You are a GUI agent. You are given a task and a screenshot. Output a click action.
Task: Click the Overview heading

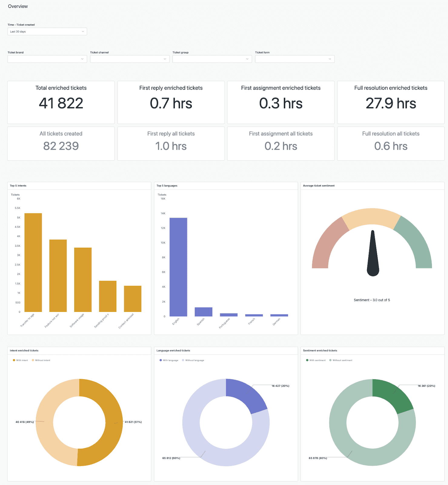click(18, 6)
